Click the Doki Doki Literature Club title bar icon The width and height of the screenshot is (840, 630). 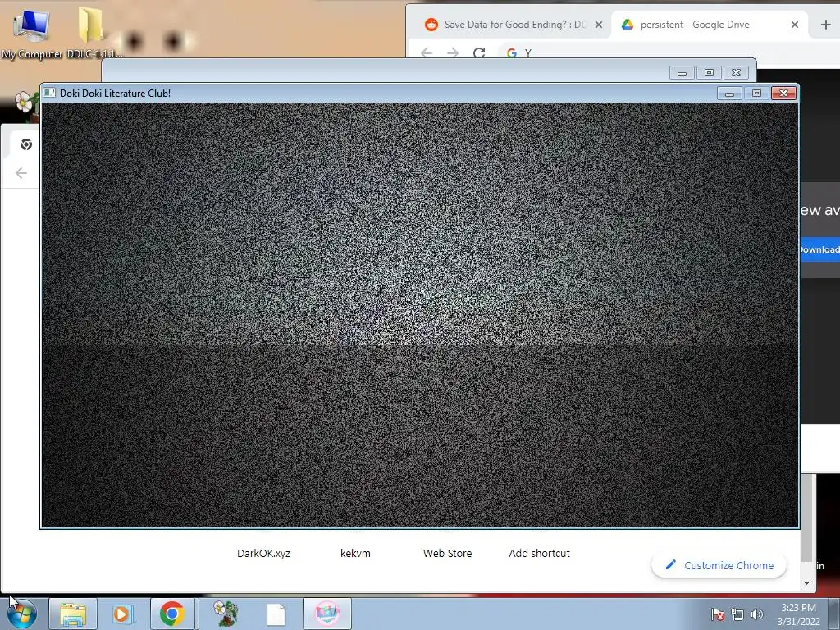click(x=49, y=93)
